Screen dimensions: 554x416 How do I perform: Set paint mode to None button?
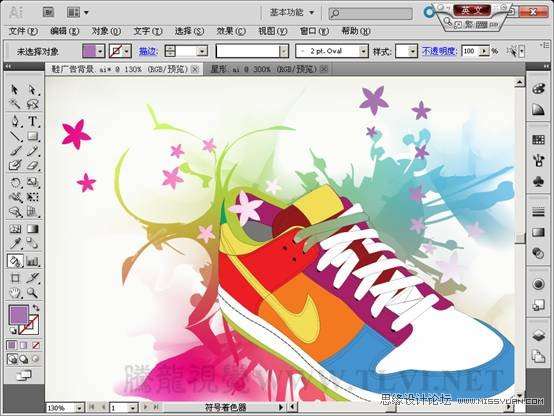tap(35, 345)
